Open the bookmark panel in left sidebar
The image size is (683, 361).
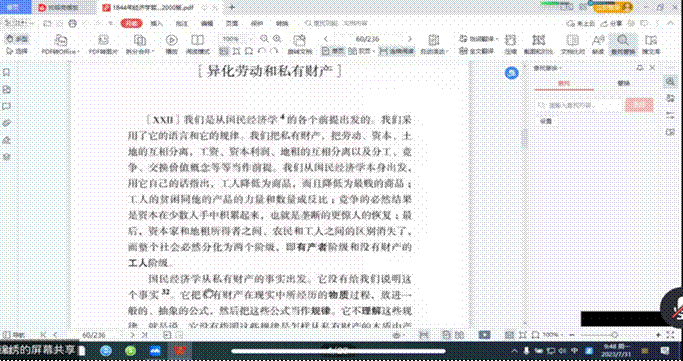pos(7,73)
